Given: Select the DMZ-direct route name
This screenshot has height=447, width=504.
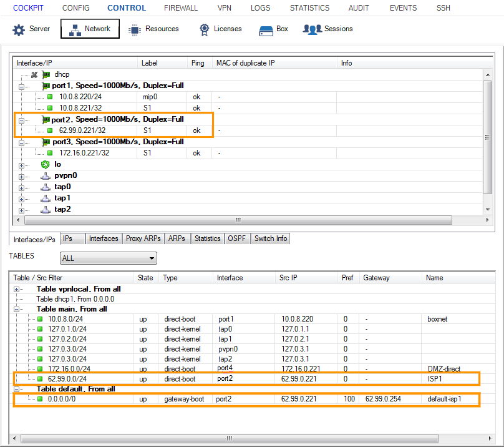Looking at the screenshot, I should (x=444, y=369).
